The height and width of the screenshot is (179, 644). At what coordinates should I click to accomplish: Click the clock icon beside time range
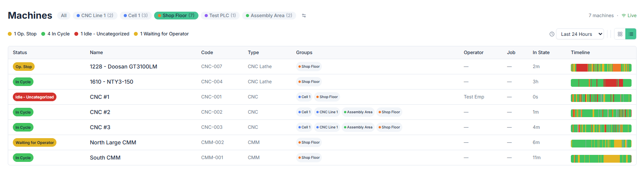point(552,34)
